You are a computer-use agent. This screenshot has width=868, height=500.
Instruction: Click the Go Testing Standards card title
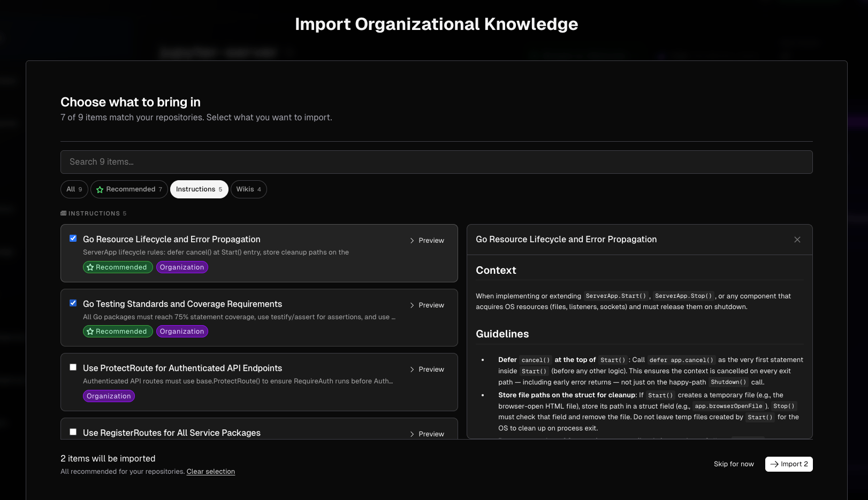pos(182,304)
